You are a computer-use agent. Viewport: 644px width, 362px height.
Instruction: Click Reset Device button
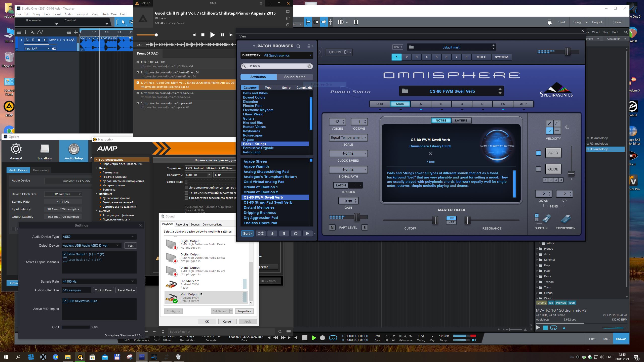pos(126,290)
